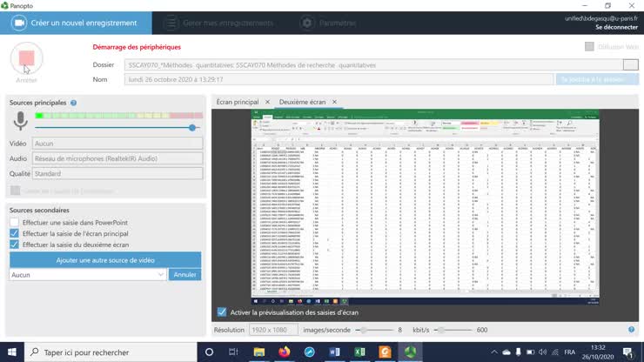This screenshot has height=362, width=644.
Task: Open the Audio source dropdown
Action: tap(117, 158)
